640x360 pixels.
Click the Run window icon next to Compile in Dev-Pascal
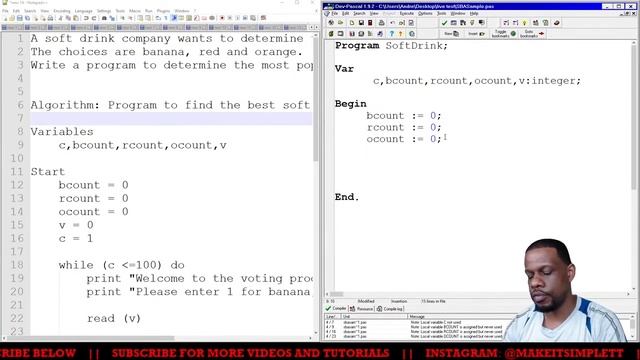453,23
